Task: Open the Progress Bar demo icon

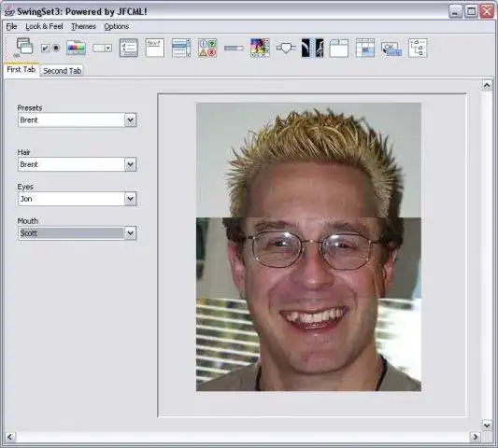Action: tap(234, 48)
